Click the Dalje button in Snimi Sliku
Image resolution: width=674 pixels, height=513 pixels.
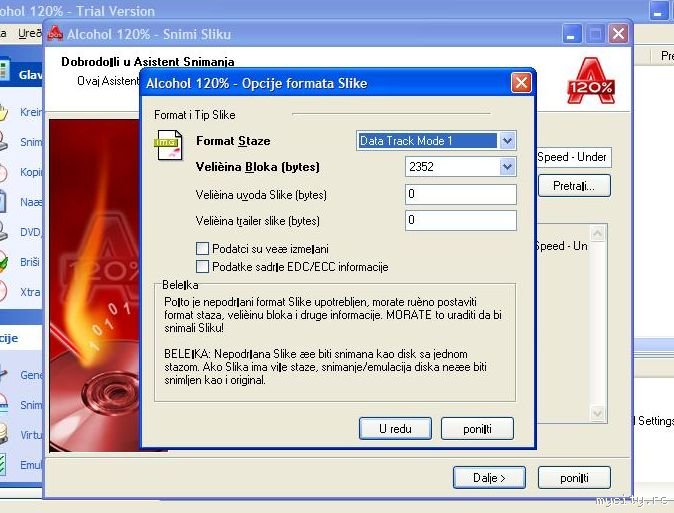(489, 478)
